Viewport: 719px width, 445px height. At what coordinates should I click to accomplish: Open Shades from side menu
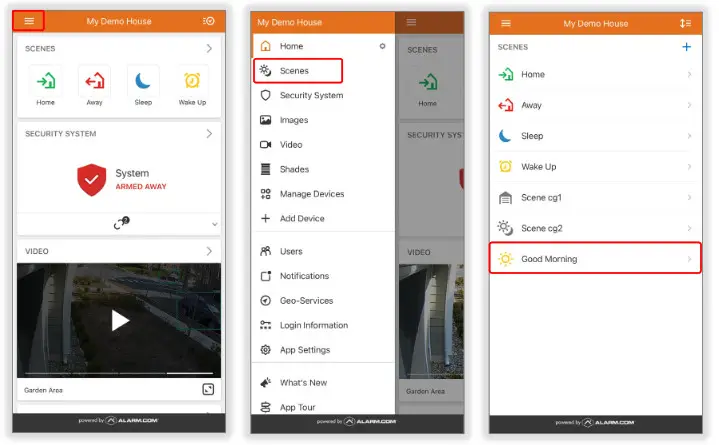pos(324,169)
